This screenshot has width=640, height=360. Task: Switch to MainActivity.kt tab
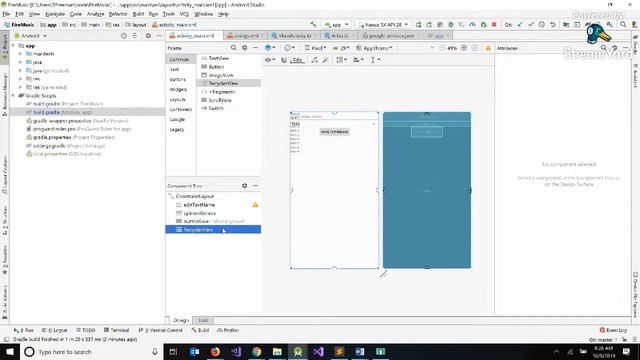294,36
